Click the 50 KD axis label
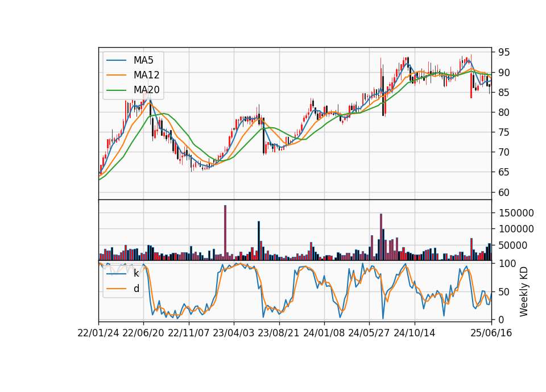 pyautogui.click(x=504, y=292)
